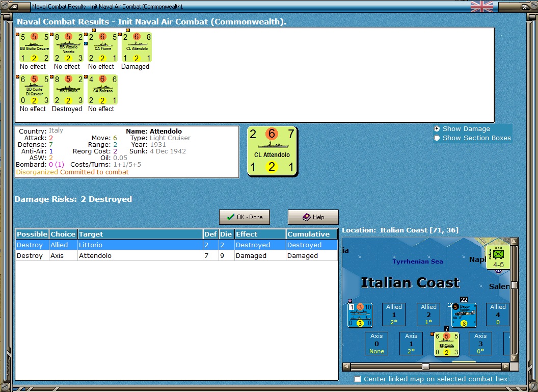Click the Beaufighter aircraft counter on map

[x=464, y=315]
